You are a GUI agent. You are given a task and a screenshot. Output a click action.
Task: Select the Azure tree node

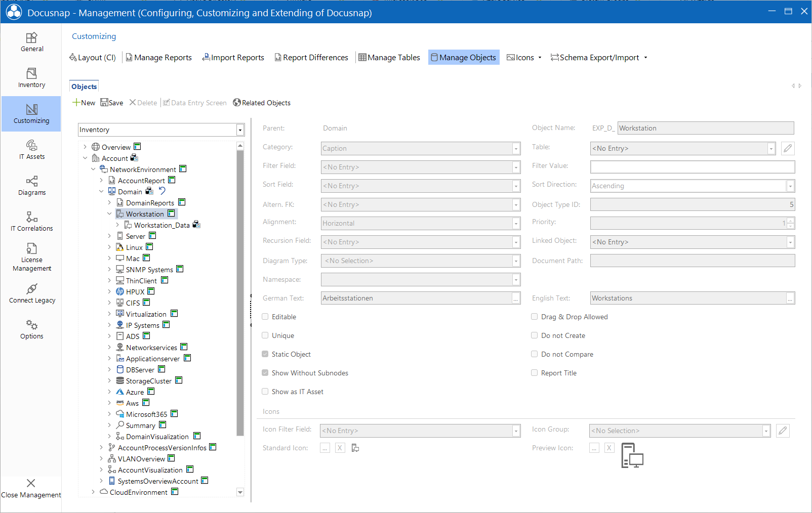pyautogui.click(x=135, y=392)
